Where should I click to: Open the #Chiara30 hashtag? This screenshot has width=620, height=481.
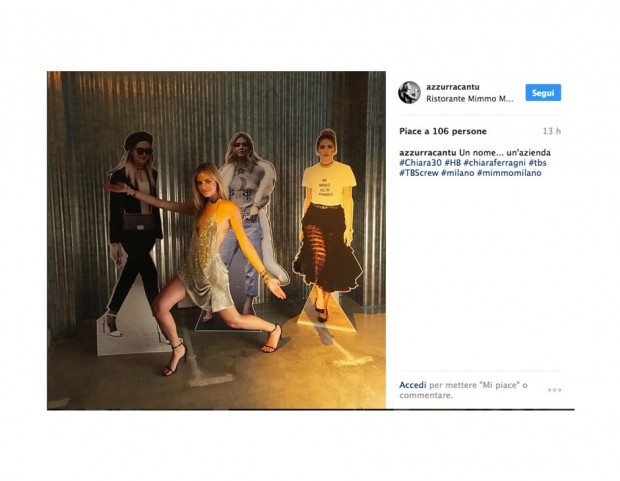(420, 163)
